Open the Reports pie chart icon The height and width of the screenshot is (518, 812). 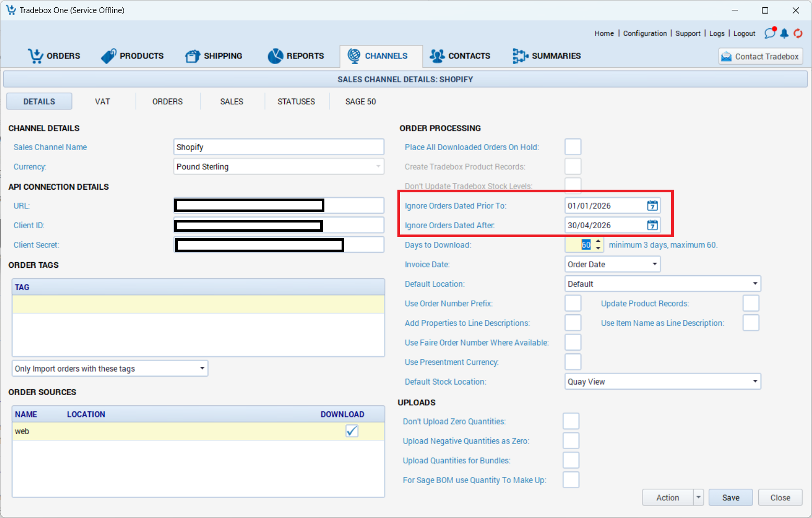[x=275, y=56]
